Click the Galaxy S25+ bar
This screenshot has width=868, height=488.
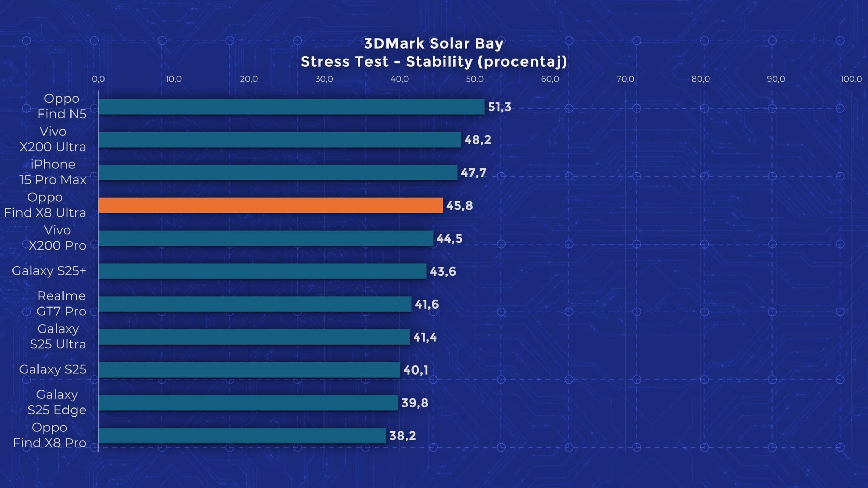pos(262,271)
